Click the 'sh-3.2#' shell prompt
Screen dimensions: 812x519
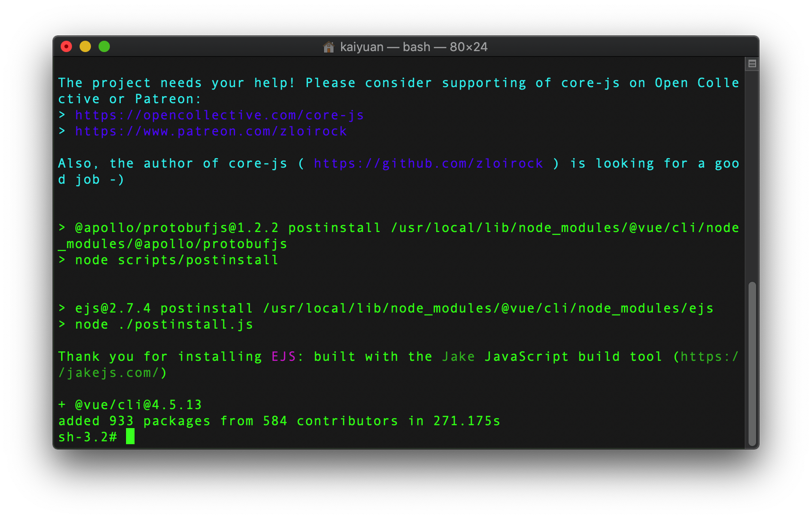pos(88,437)
